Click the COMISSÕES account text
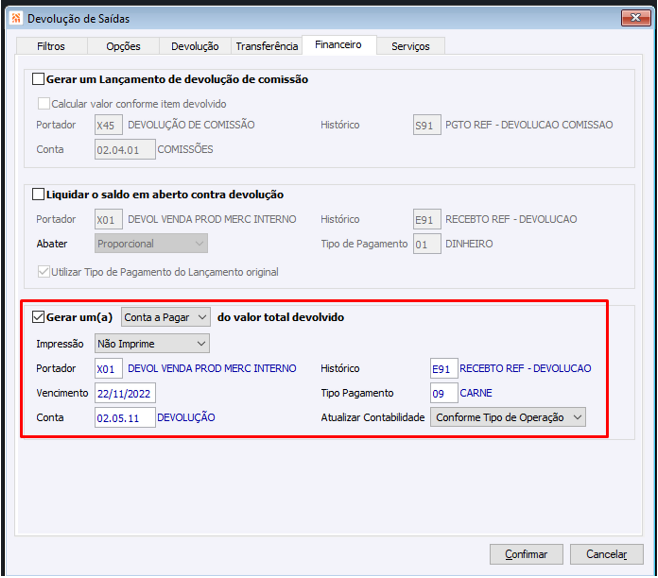The width and height of the screenshot is (658, 578). pyautogui.click(x=185, y=149)
